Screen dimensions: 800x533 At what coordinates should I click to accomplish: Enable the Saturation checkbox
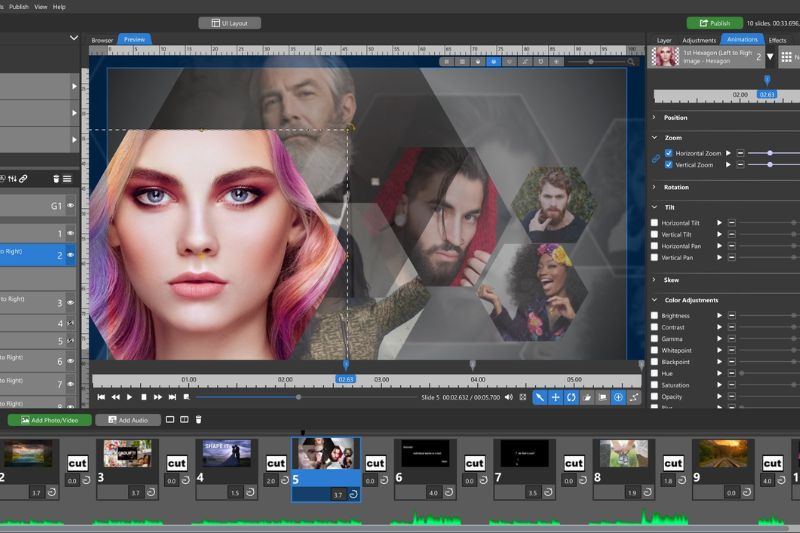pyautogui.click(x=654, y=385)
